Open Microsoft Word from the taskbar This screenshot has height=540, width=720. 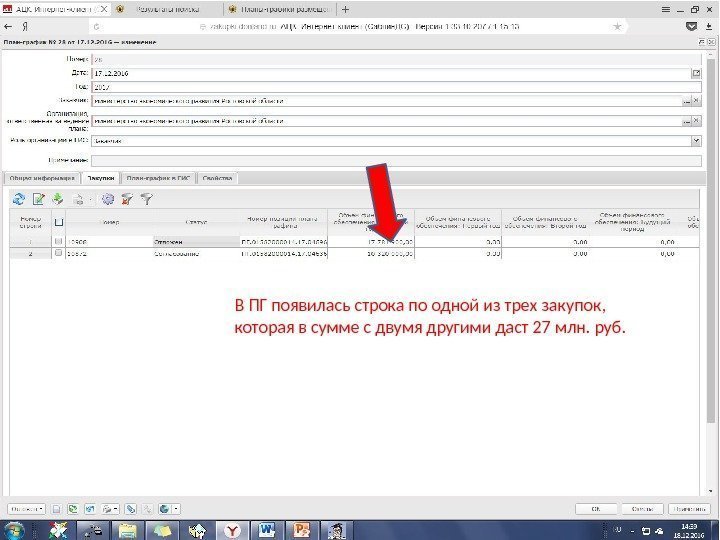(x=267, y=530)
